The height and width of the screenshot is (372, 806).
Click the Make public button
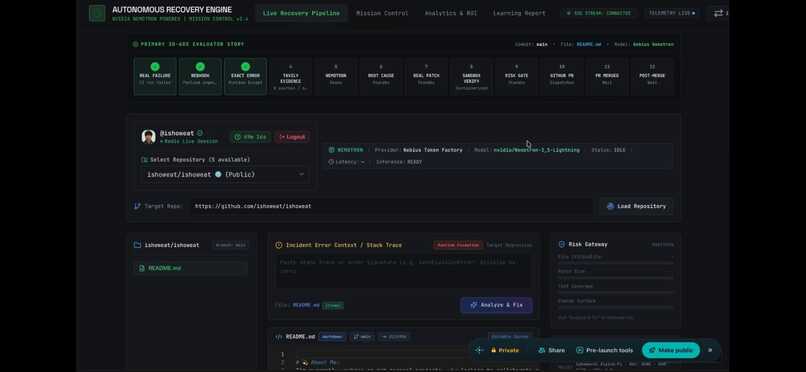[x=671, y=350]
